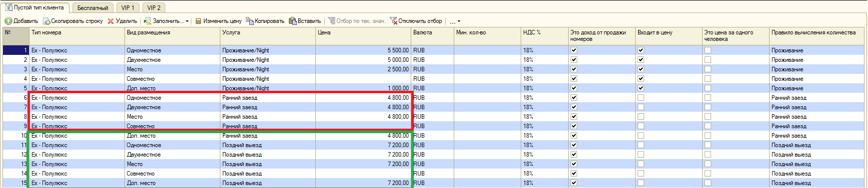Click empty Мин. кол-во cell in row 1
Screen dimensions: 868x188
pyautogui.click(x=488, y=50)
